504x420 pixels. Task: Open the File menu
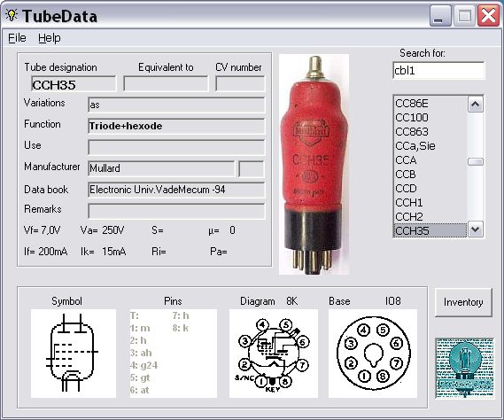click(17, 38)
